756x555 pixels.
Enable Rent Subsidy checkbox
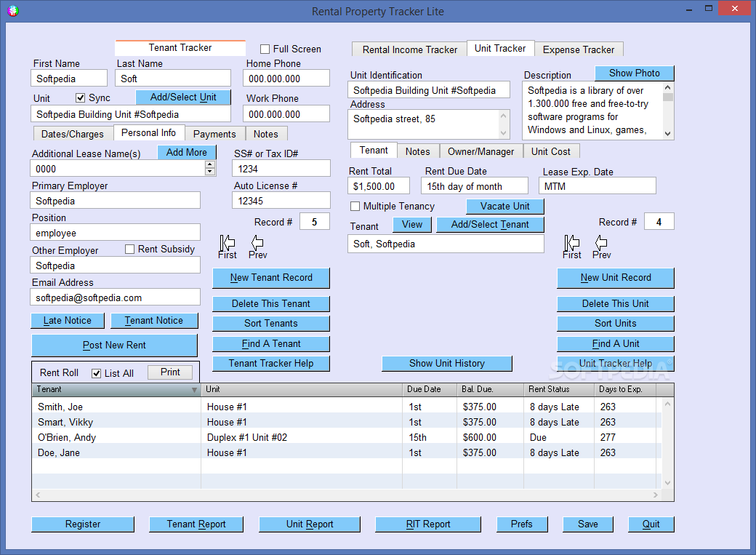[x=129, y=249]
